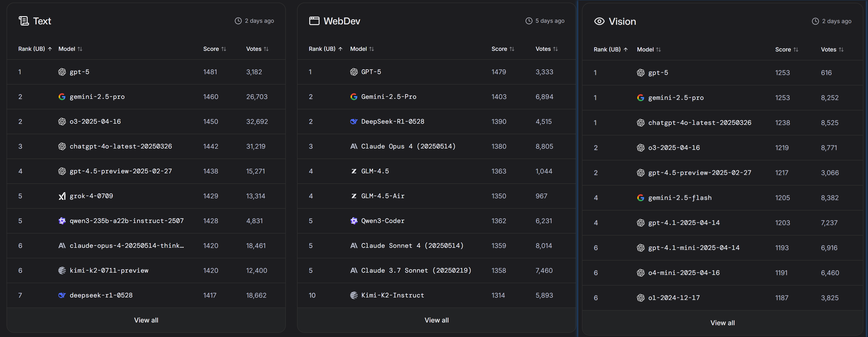Click Z logo beside GLM-4.5-Air
Image resolution: width=868 pixels, height=337 pixels.
click(354, 196)
